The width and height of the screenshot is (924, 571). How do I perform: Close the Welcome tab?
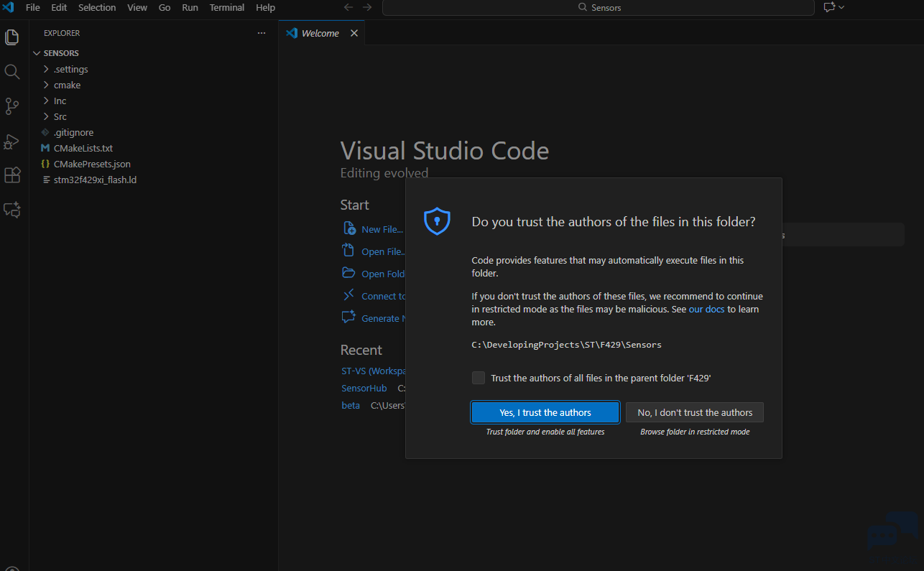tap(354, 33)
